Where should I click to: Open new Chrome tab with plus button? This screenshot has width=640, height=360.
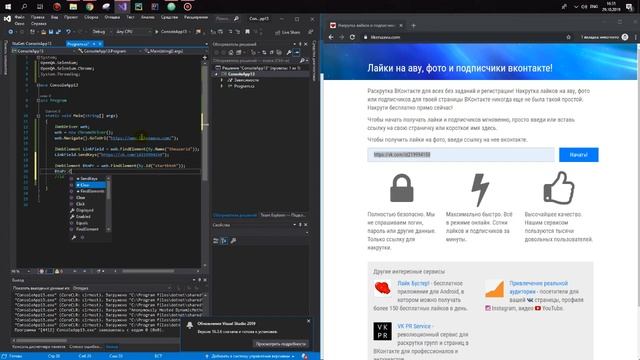(413, 25)
